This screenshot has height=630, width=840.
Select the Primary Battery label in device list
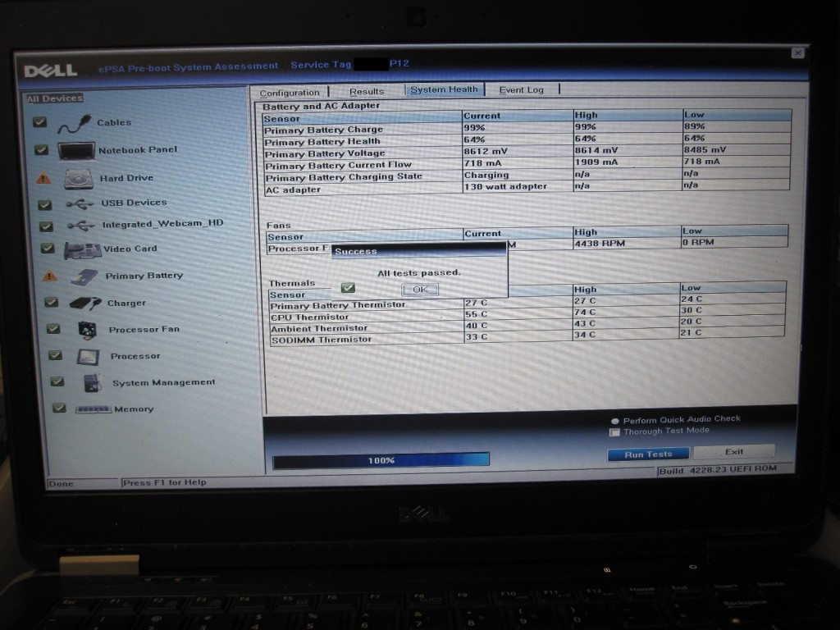144,276
